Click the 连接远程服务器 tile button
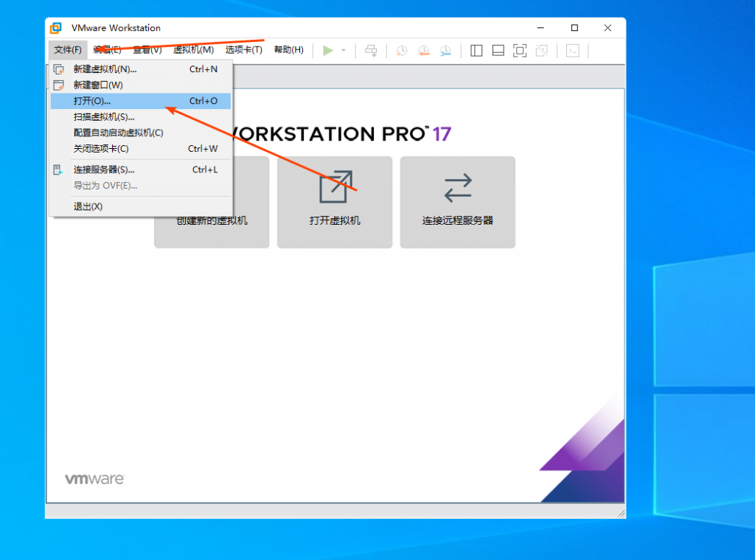The width and height of the screenshot is (755, 560). pos(457,202)
